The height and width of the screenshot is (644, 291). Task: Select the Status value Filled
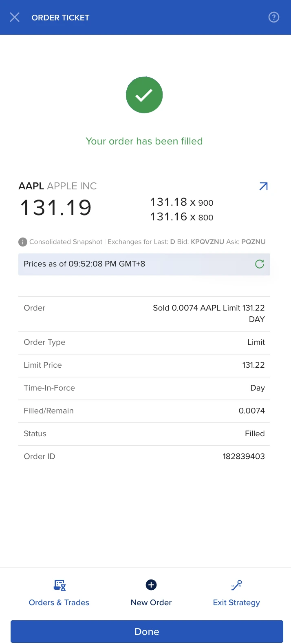(255, 434)
